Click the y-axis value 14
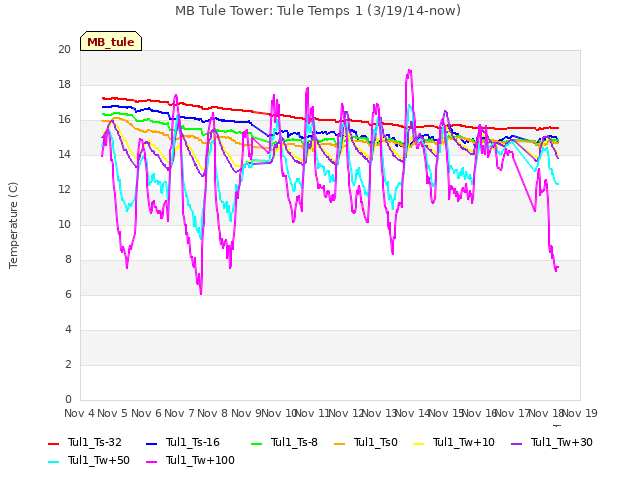The height and width of the screenshot is (480, 640). (x=64, y=154)
